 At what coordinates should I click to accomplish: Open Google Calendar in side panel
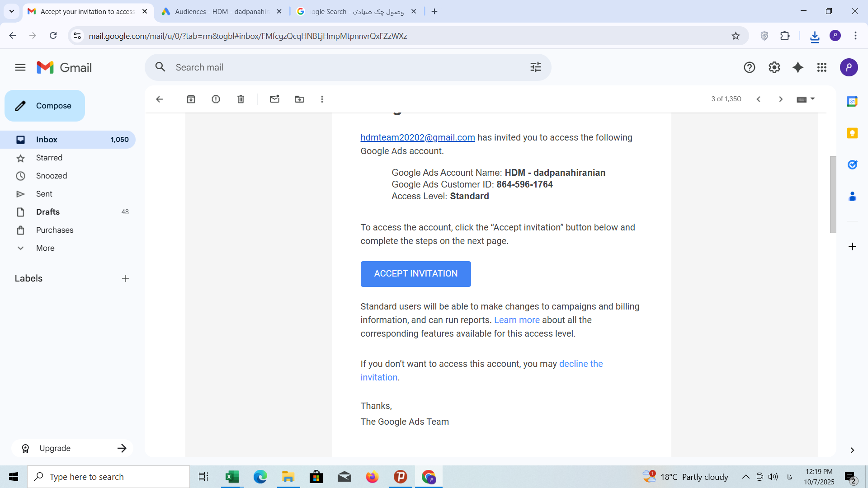point(852,101)
